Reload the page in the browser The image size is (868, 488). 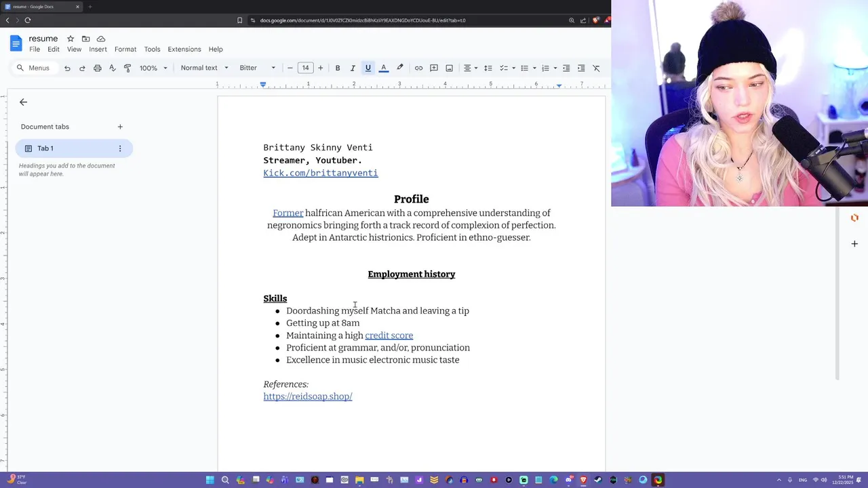28,20
